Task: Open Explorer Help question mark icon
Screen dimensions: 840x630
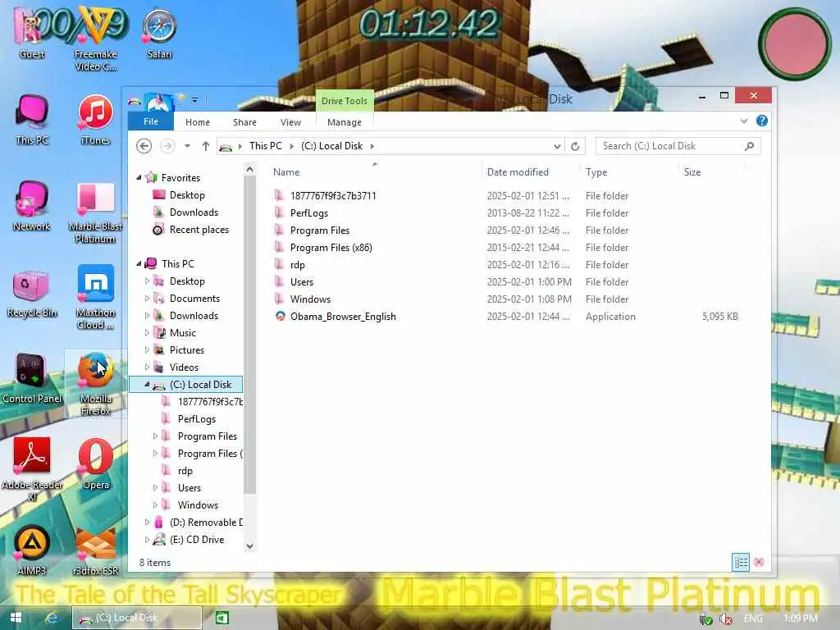Action: pos(761,121)
